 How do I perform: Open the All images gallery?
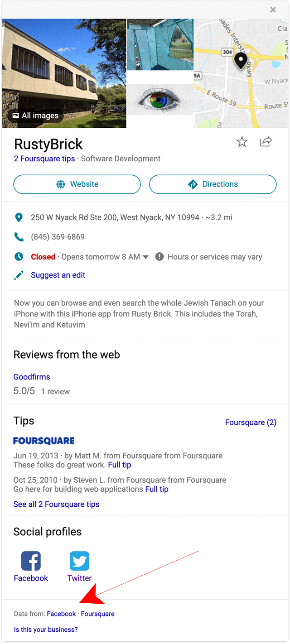(36, 115)
